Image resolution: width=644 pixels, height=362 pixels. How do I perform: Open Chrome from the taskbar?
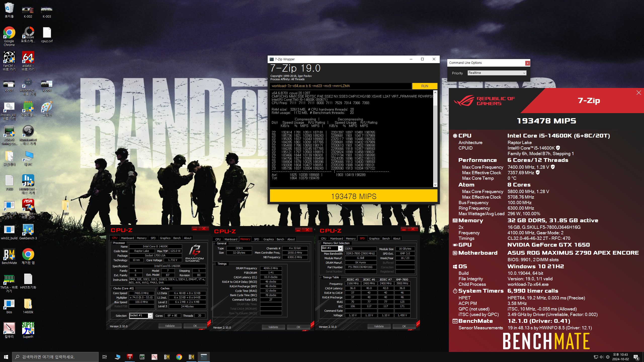[x=179, y=357]
